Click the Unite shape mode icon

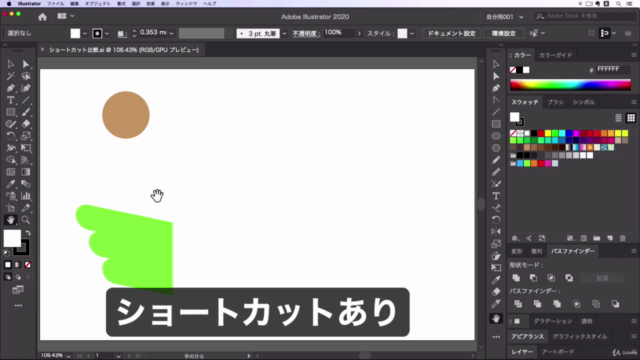coord(516,278)
